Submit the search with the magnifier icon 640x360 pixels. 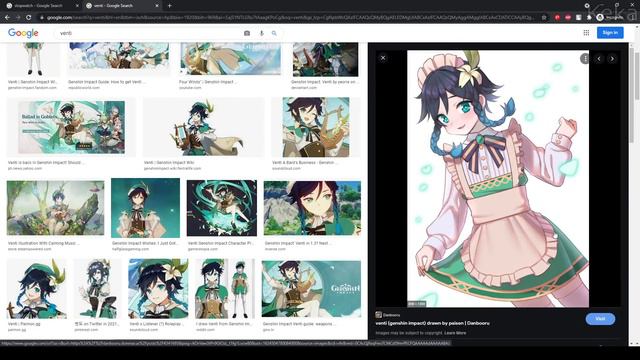[x=274, y=33]
